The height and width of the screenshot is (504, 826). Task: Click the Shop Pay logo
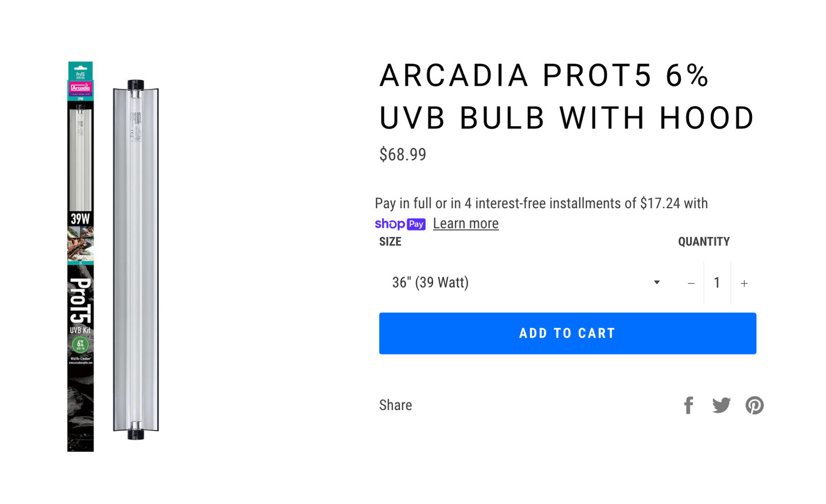point(400,224)
